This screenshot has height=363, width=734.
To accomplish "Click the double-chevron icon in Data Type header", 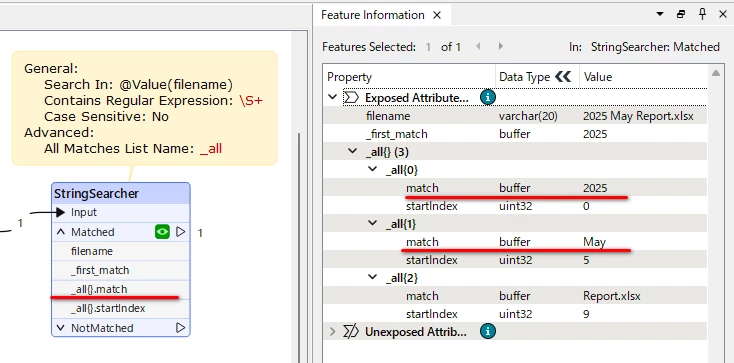I will [x=563, y=77].
